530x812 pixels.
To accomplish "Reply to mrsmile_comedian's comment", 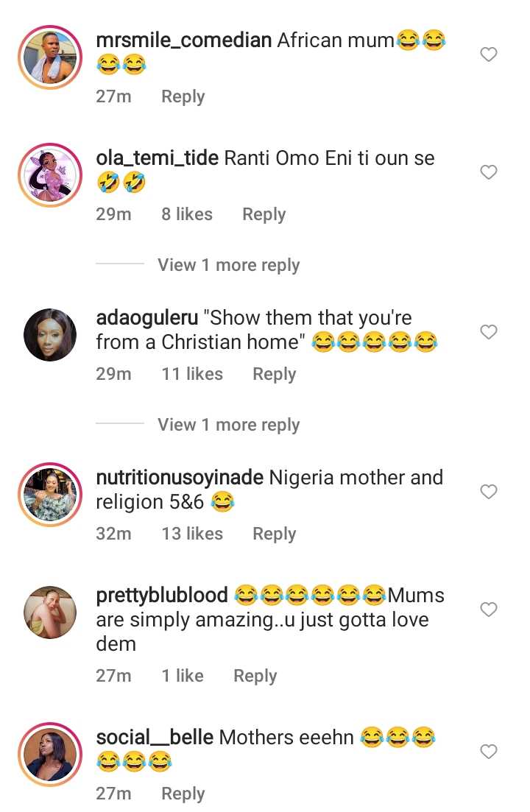I will (183, 96).
